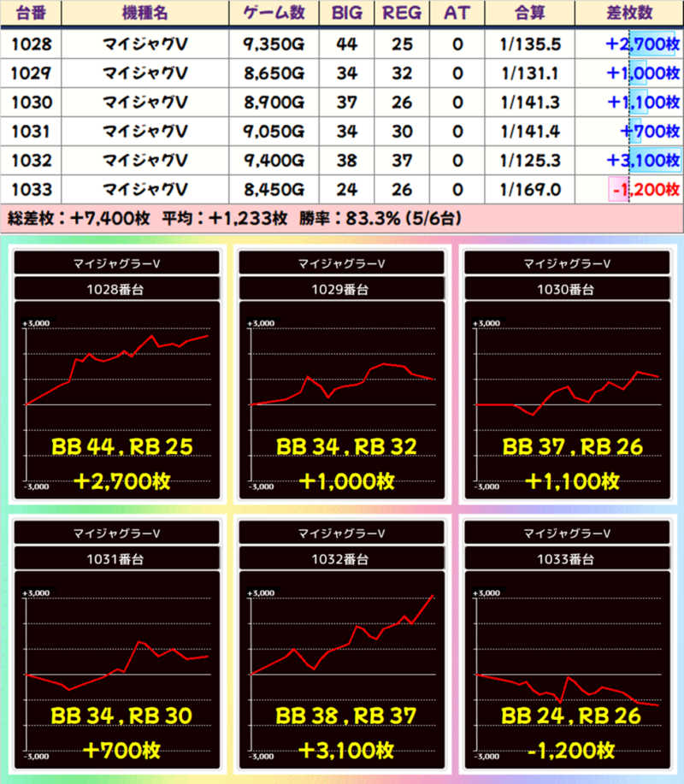Screen dimensions: 684x784
Task: Open the 1029番台 slump graph
Action: 342,400
